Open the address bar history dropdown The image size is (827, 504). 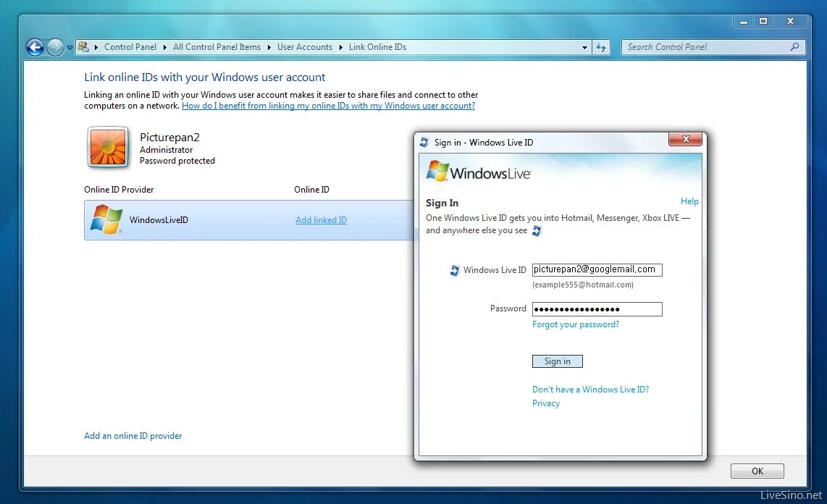point(584,48)
